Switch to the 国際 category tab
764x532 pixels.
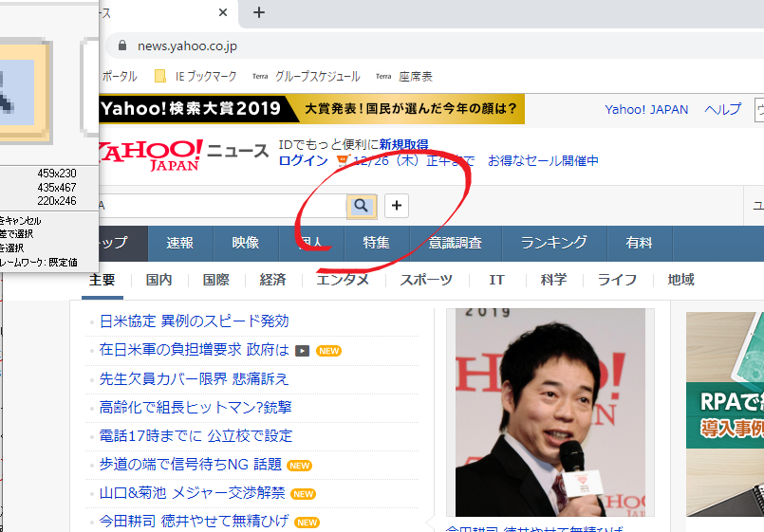pos(215,280)
